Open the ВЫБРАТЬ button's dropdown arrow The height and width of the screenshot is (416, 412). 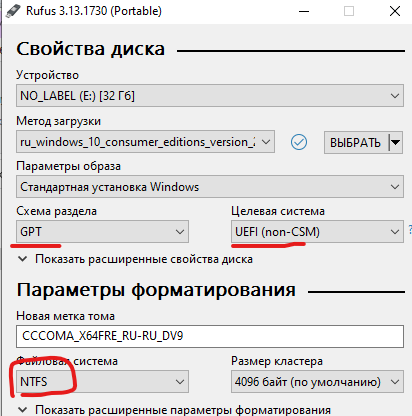point(396,143)
